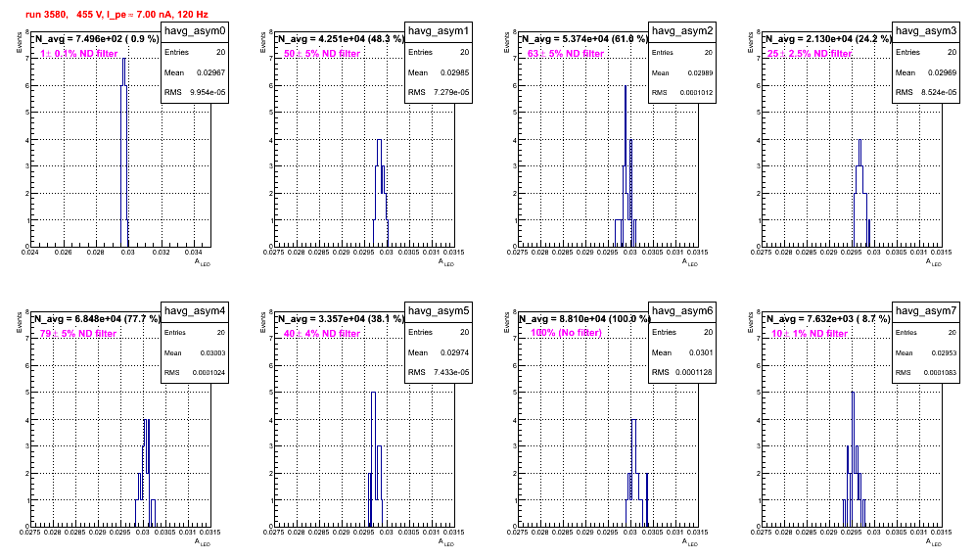The image size is (975, 560).
Task: Click the histogram peak in havg_asym5 plot
Action: (373, 393)
